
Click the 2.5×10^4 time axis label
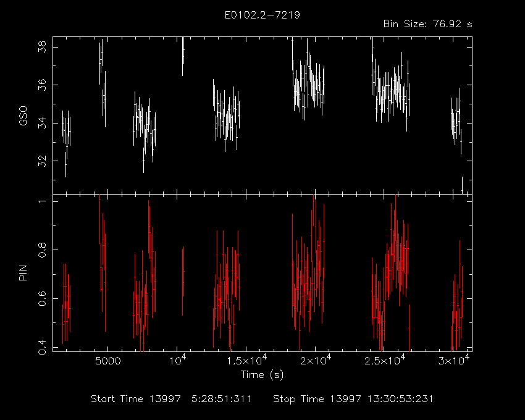(x=385, y=360)
